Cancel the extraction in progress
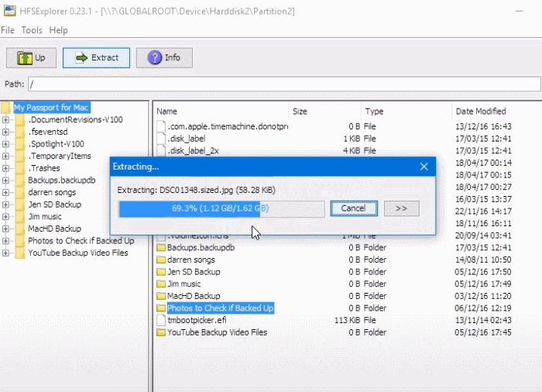 pyautogui.click(x=354, y=208)
